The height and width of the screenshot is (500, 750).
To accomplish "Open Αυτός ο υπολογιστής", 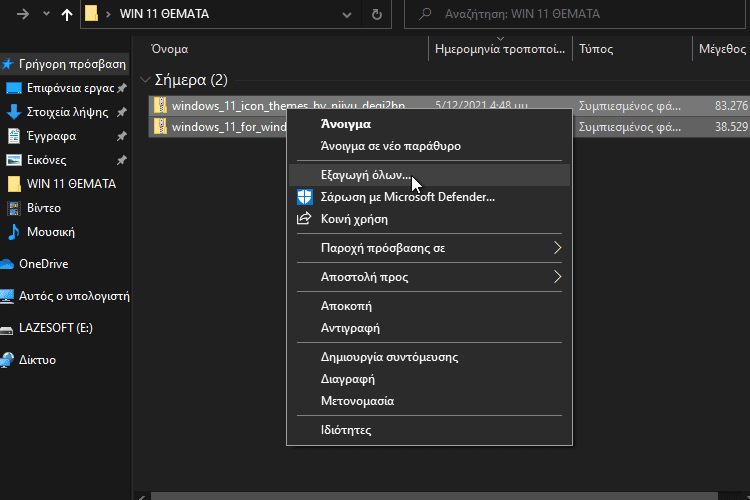I will (x=74, y=296).
